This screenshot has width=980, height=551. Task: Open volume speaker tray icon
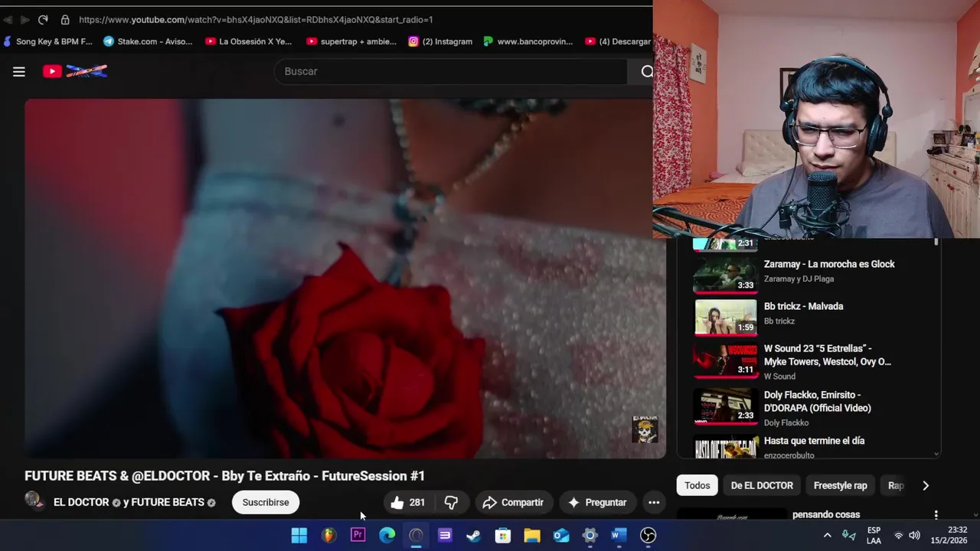click(914, 535)
